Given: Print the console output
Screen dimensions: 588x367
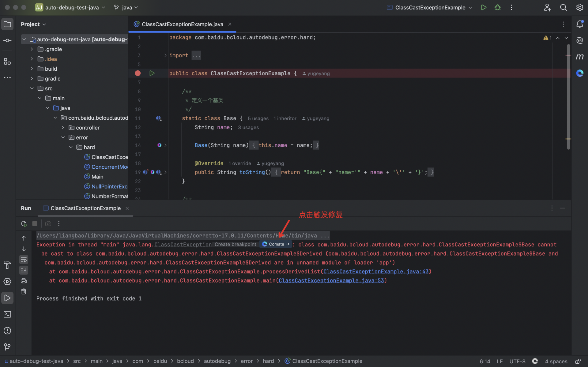Looking at the screenshot, I should point(24,281).
